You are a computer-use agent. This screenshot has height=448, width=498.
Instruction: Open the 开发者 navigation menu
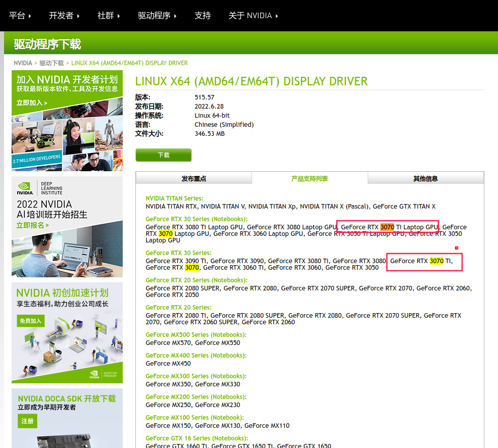64,16
